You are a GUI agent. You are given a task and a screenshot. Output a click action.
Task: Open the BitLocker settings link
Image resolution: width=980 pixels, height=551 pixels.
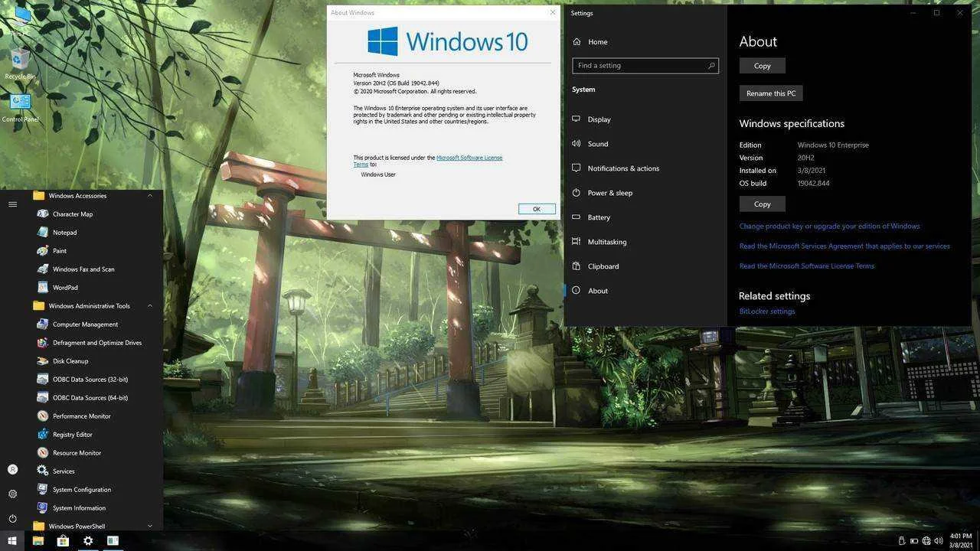(767, 311)
